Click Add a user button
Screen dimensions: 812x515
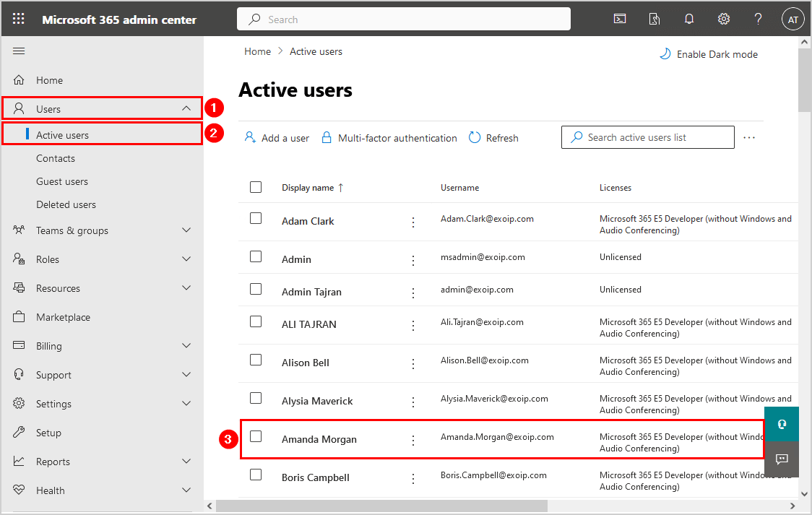277,138
